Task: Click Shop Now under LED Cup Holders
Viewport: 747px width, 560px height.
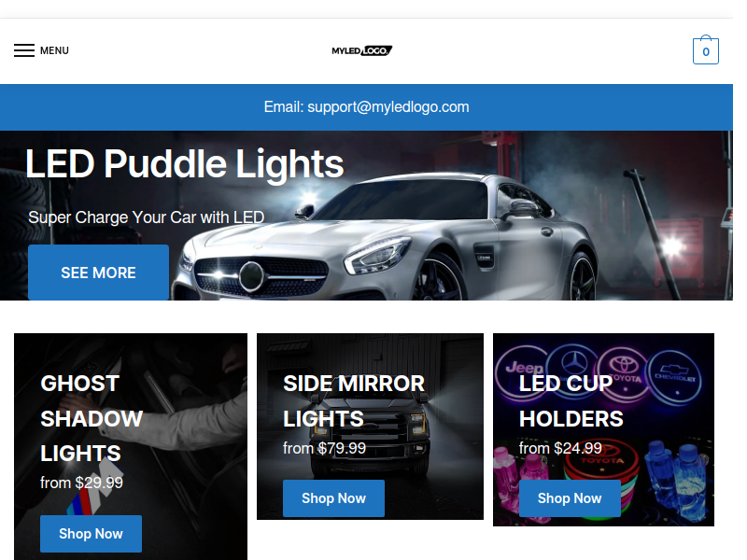Action: (570, 498)
